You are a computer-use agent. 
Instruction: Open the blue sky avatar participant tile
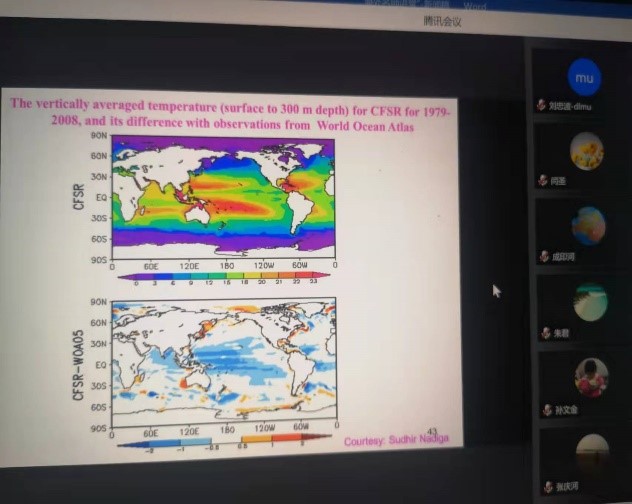tap(588, 226)
